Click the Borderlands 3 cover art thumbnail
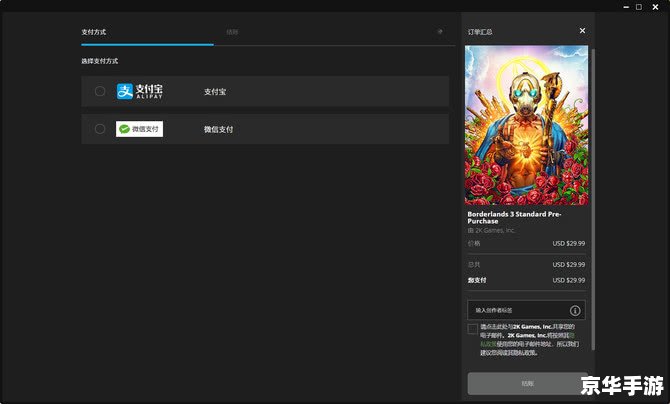 click(526, 125)
